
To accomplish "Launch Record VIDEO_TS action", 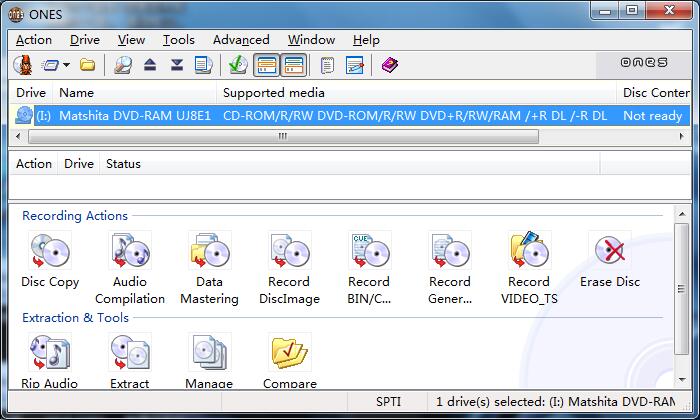I will pyautogui.click(x=529, y=268).
